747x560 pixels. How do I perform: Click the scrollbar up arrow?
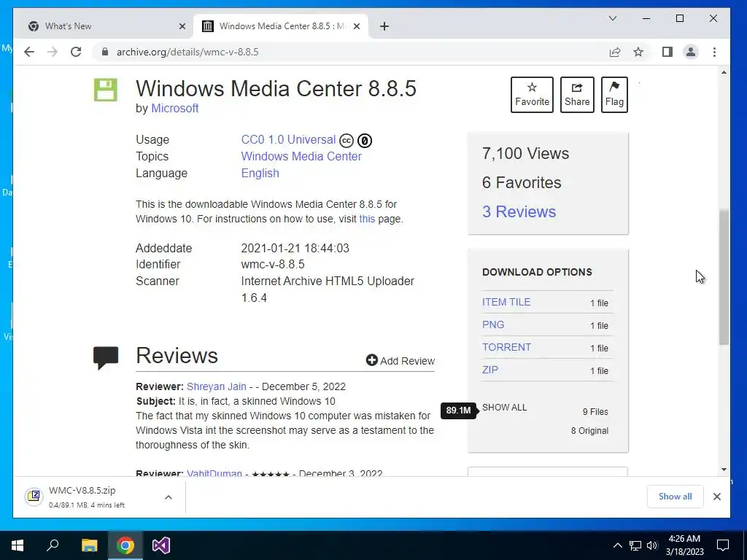tap(724, 72)
